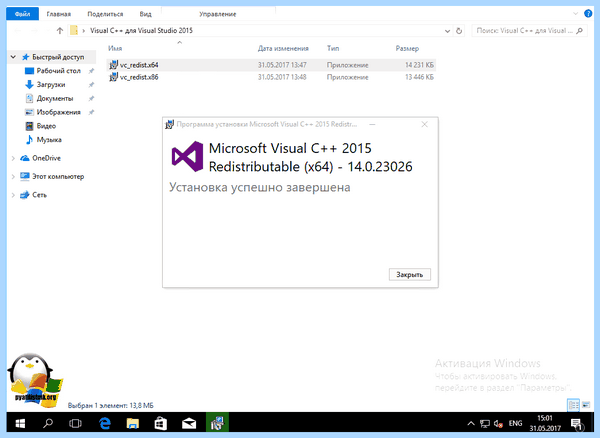Switch to the Вид tab
This screenshot has width=600, height=438.
[x=145, y=14]
